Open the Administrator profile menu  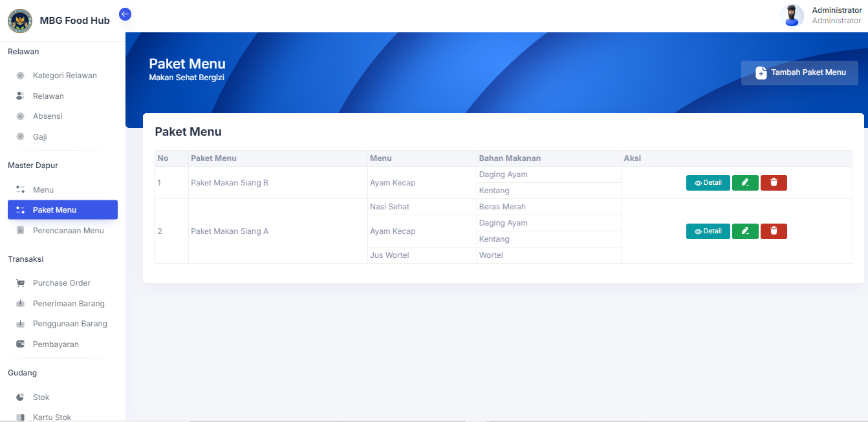click(836, 15)
